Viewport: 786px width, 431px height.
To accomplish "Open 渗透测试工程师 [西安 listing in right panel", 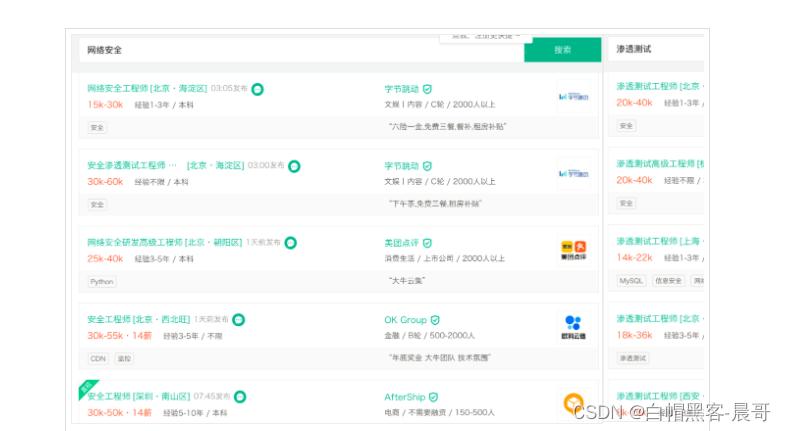I will coord(660,396).
